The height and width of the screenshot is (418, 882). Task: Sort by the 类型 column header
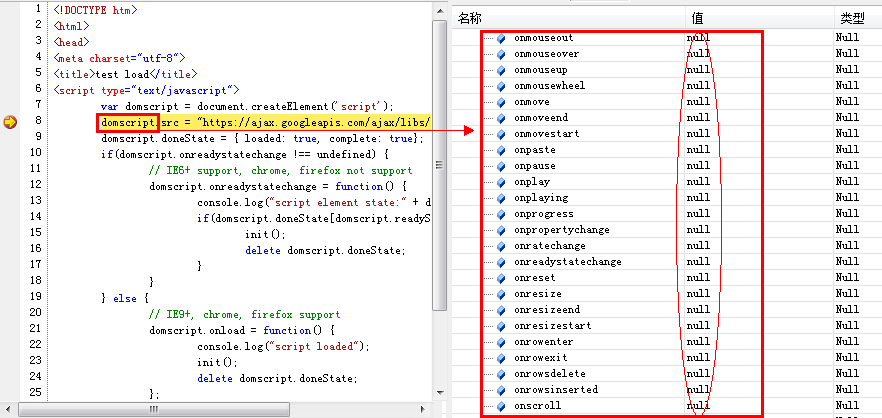click(x=858, y=19)
